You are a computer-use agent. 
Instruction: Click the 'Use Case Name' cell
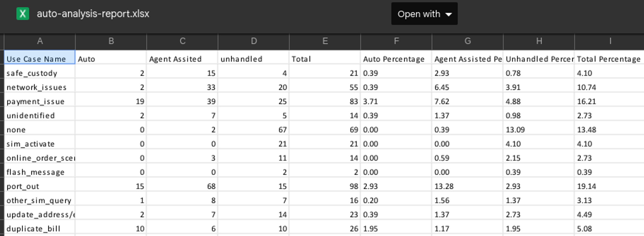click(x=40, y=59)
